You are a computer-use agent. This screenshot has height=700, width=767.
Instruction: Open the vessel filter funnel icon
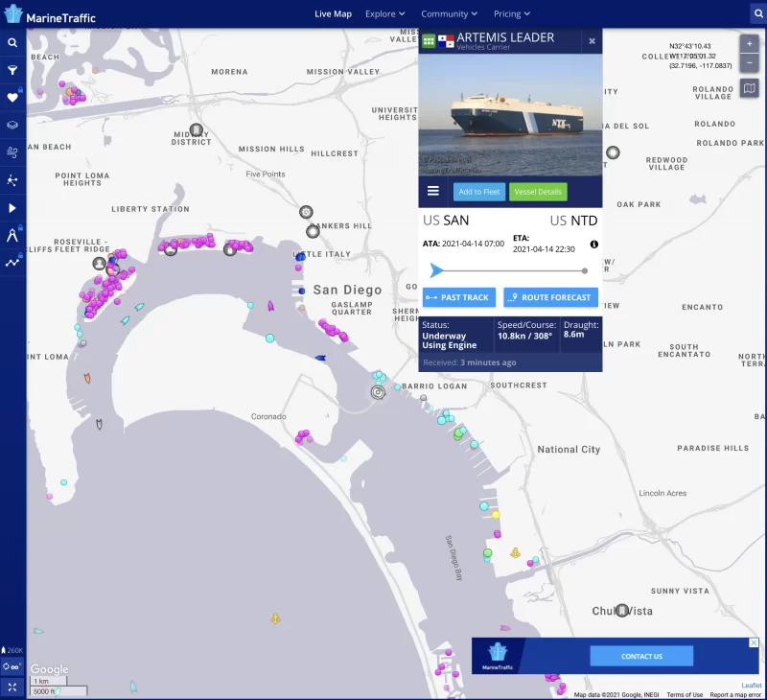click(x=12, y=70)
